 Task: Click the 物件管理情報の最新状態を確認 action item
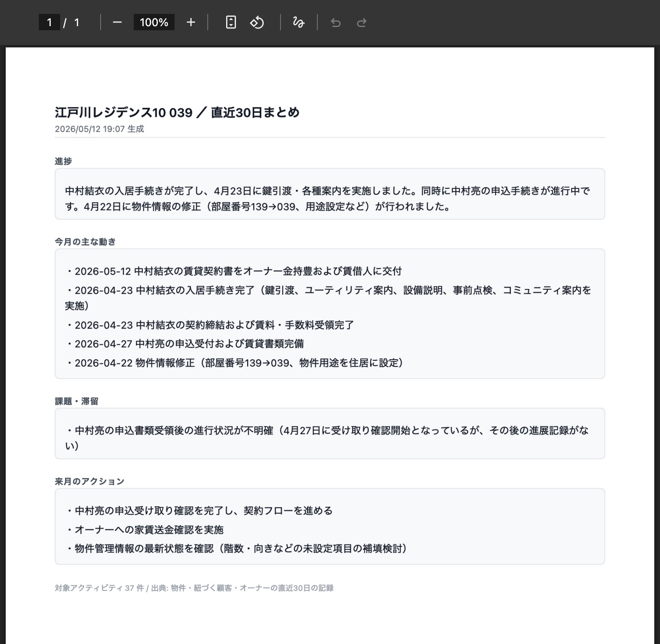click(x=236, y=549)
